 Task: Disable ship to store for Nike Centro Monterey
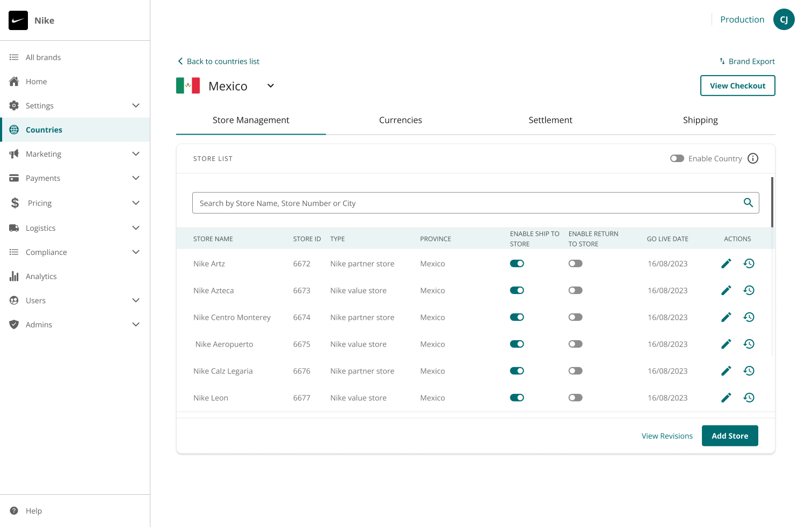[517, 317]
